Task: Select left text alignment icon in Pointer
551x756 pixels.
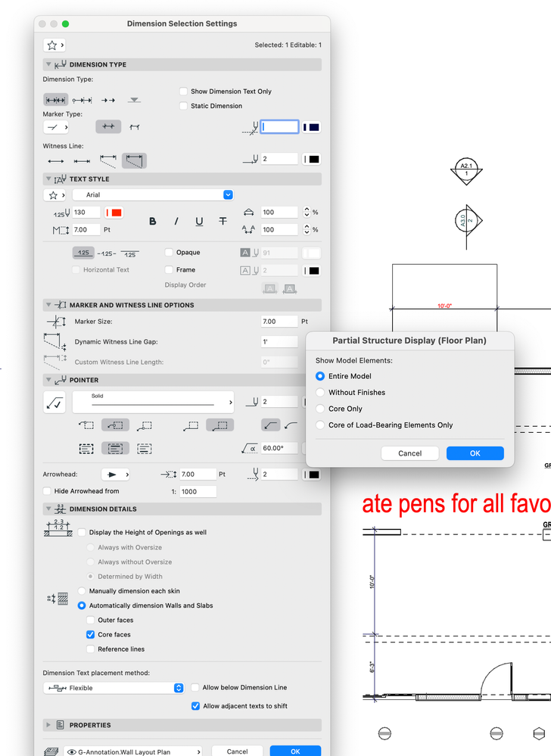Action: point(86,449)
